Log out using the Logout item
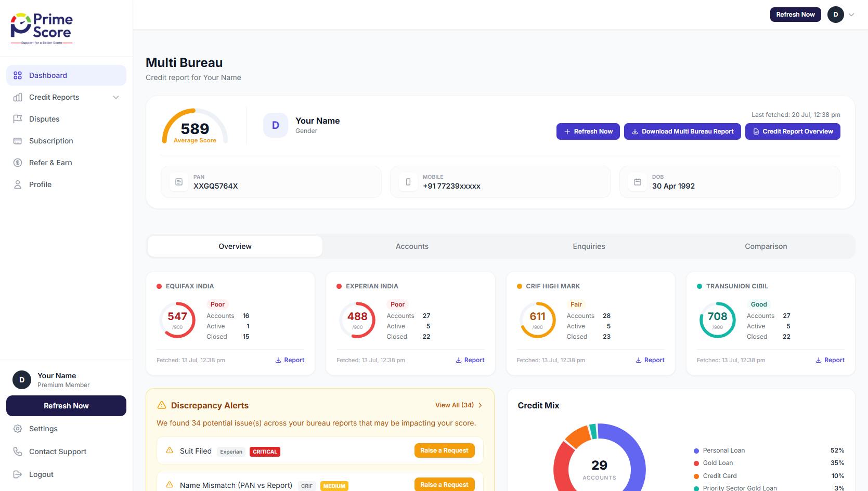Image resolution: width=868 pixels, height=491 pixels. point(66,474)
